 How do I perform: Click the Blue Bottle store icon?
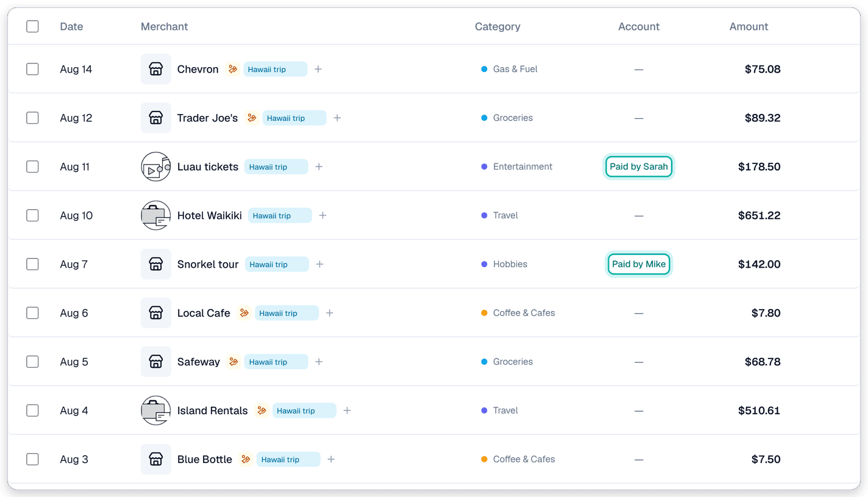155,459
